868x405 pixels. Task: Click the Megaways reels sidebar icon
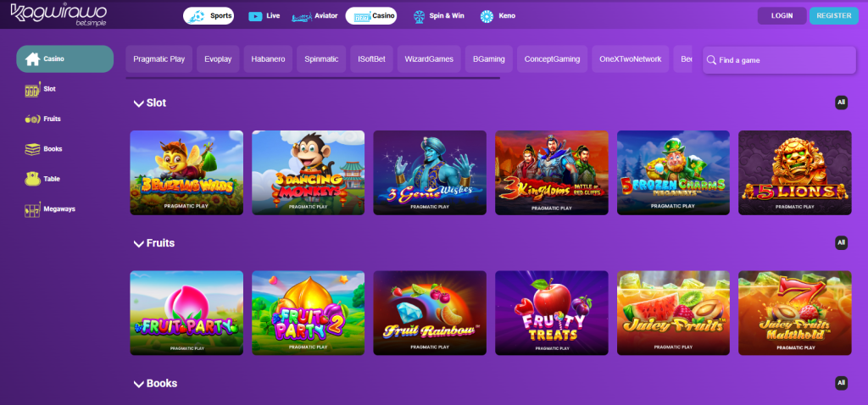[33, 209]
